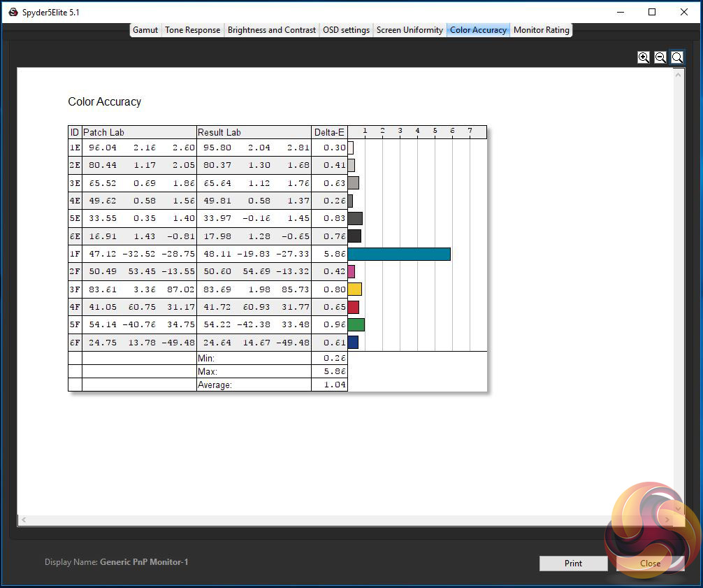The height and width of the screenshot is (588, 703).
Task: Open Brightness and Contrast tab
Action: (272, 30)
